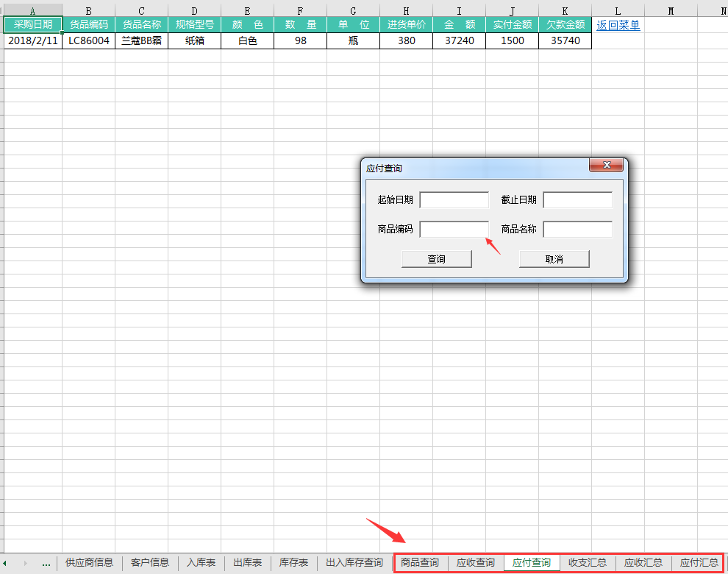Select the cell containing 兰蔻BB霜

click(x=141, y=41)
